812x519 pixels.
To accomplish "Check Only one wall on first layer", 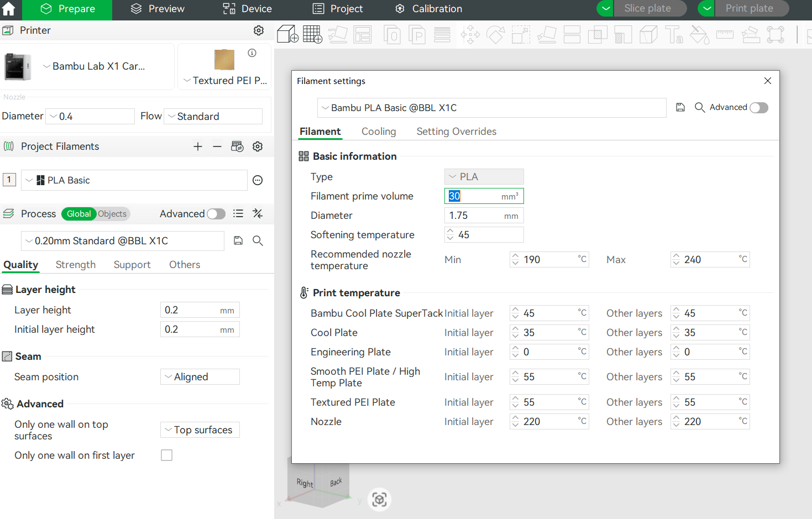I will 166,455.
